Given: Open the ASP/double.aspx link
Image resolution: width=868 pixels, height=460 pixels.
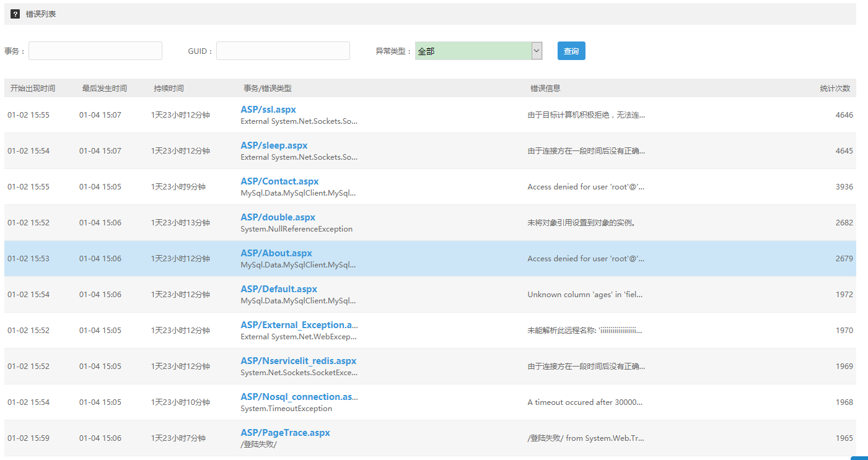Looking at the screenshot, I should 278,217.
